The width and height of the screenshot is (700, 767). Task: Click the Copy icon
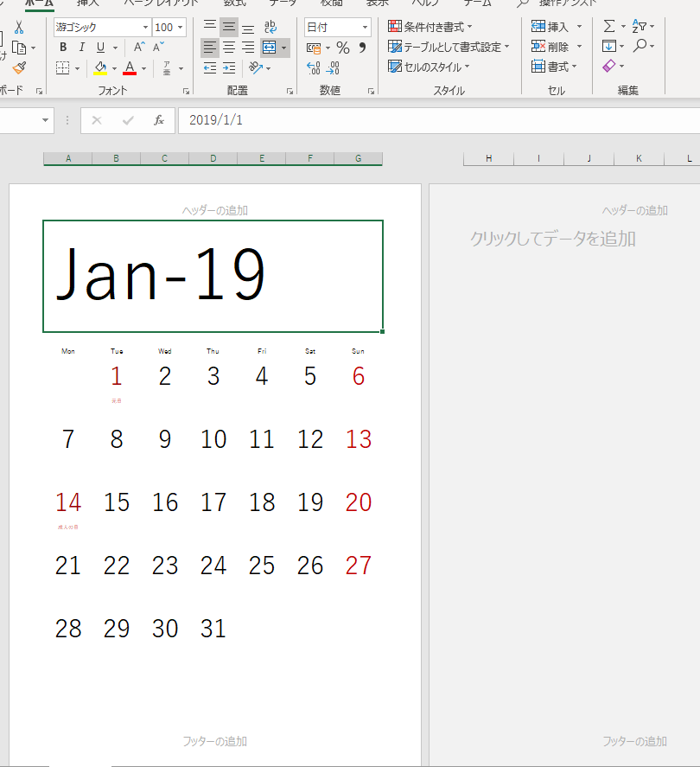[18, 48]
